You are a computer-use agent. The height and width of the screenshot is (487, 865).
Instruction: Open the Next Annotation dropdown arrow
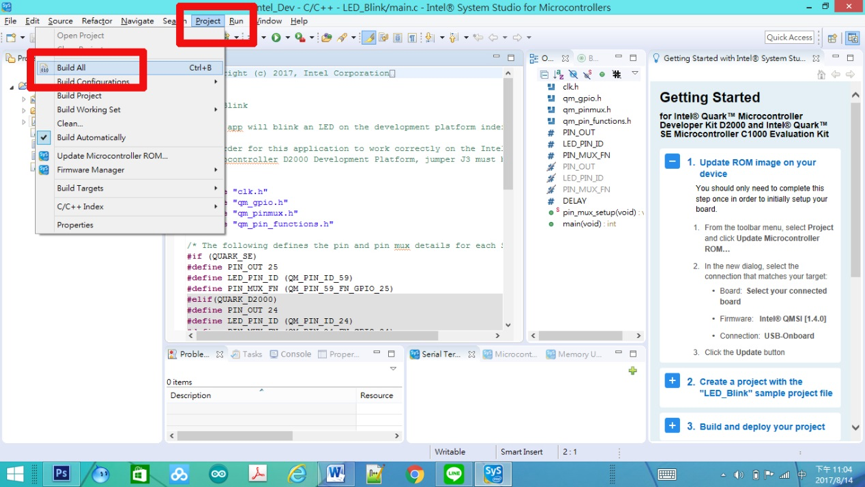click(x=442, y=38)
